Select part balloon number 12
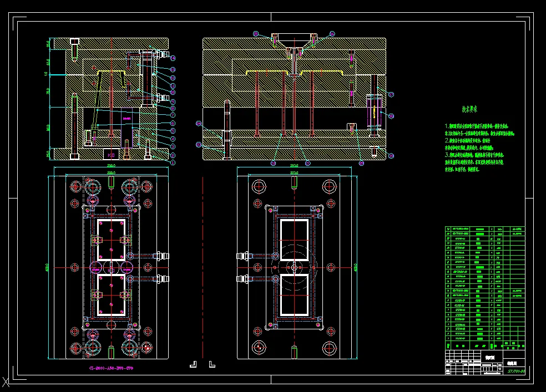Image resolution: width=546 pixels, height=392 pixels. pos(173,78)
